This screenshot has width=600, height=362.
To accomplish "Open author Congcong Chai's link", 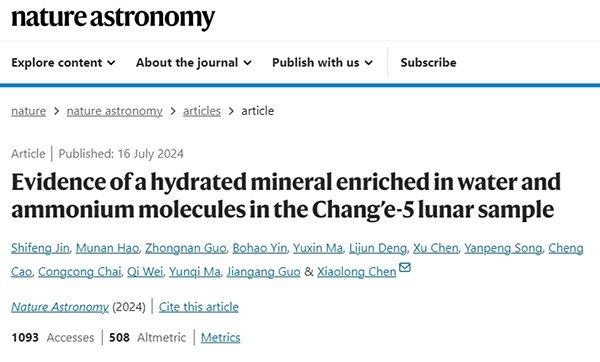I will (x=80, y=272).
